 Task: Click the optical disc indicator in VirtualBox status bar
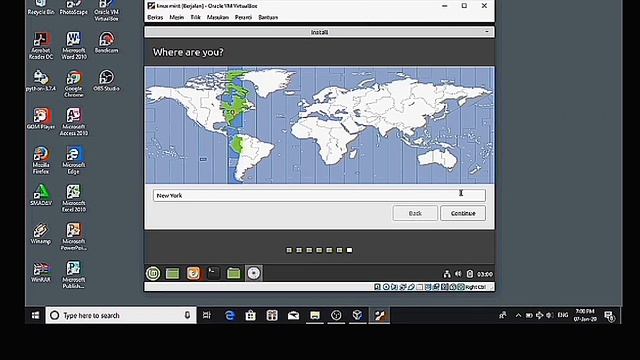pos(386,287)
